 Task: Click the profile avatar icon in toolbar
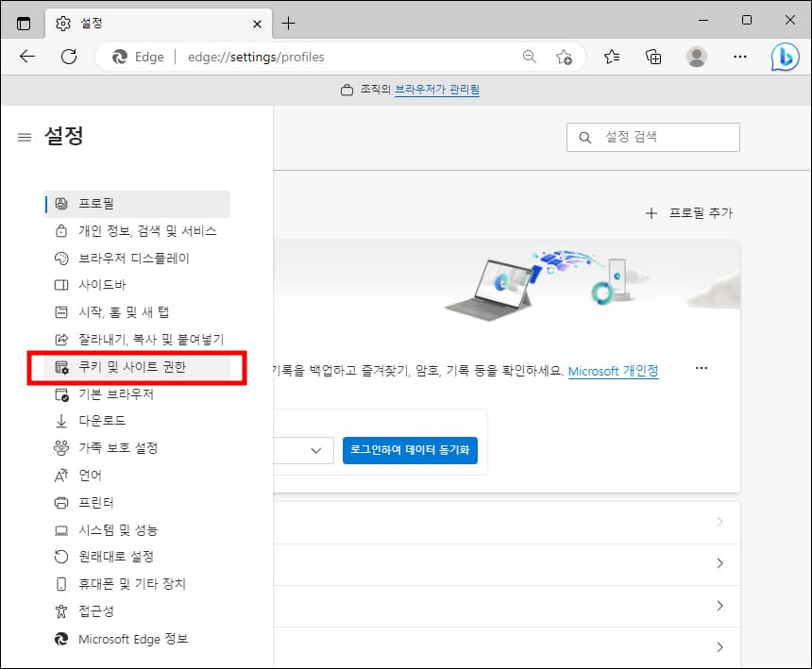[x=697, y=57]
